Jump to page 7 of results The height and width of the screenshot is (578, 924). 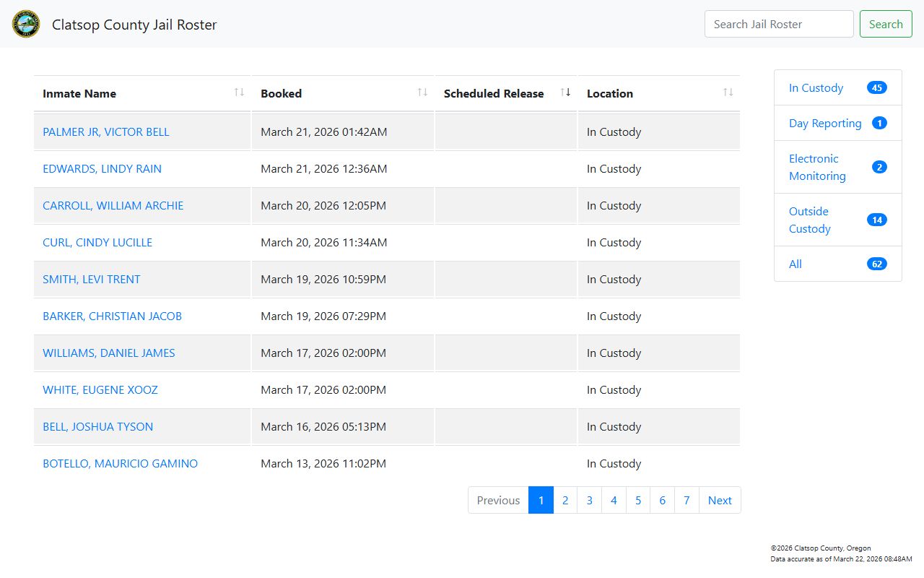point(686,501)
